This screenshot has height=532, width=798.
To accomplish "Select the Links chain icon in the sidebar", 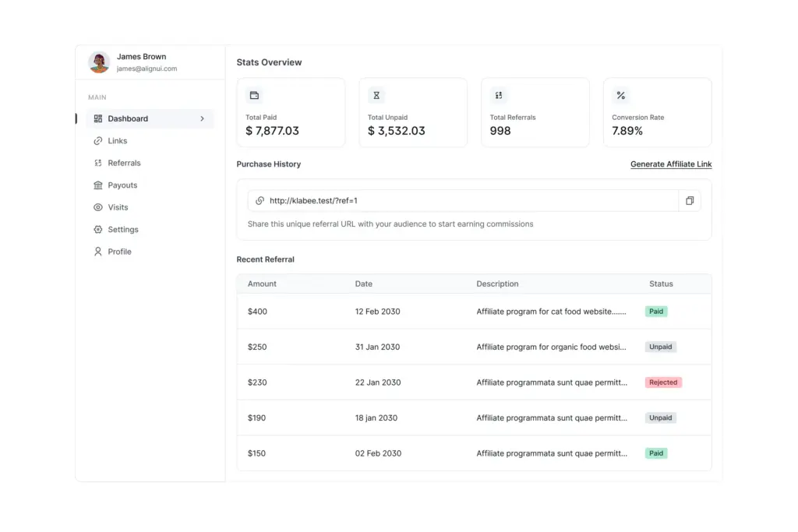I will (97, 141).
